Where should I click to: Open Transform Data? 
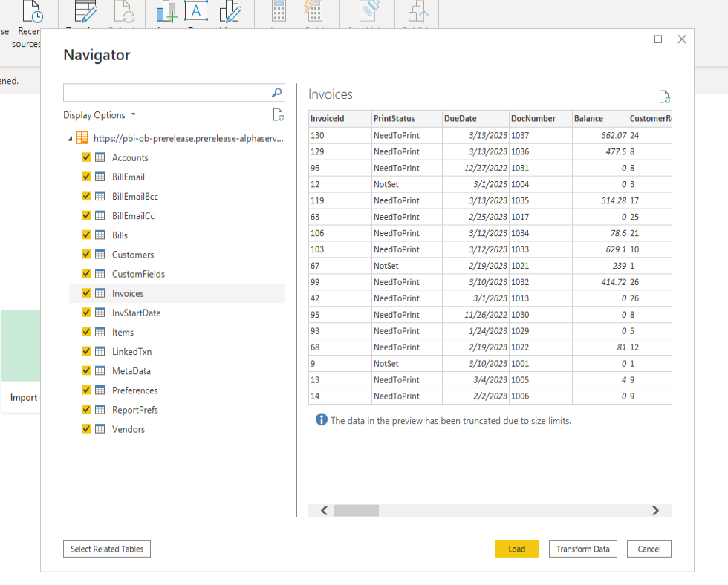pyautogui.click(x=582, y=549)
